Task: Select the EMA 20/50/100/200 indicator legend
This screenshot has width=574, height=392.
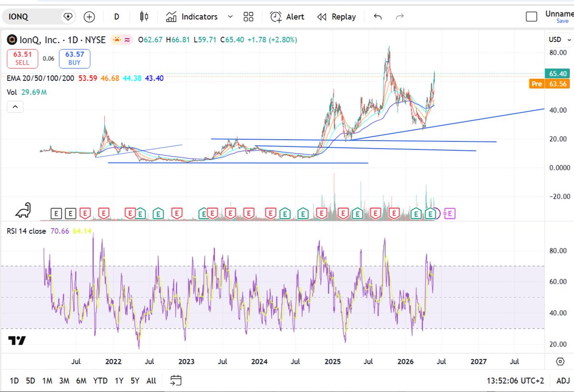Action: [40, 78]
